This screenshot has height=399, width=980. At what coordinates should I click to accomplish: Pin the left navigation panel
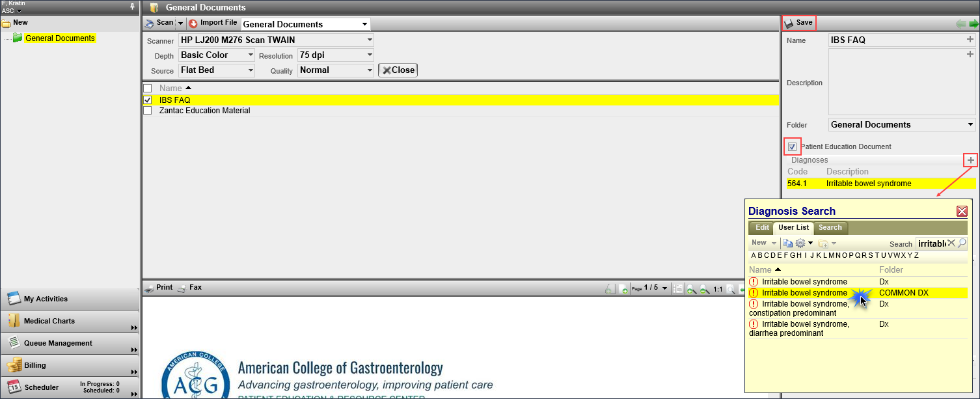click(133, 7)
